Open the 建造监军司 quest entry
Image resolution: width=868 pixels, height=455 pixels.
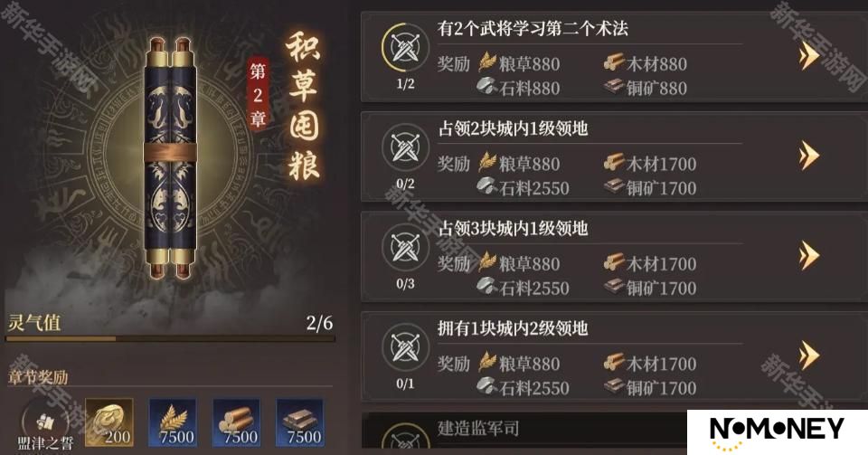point(524,430)
